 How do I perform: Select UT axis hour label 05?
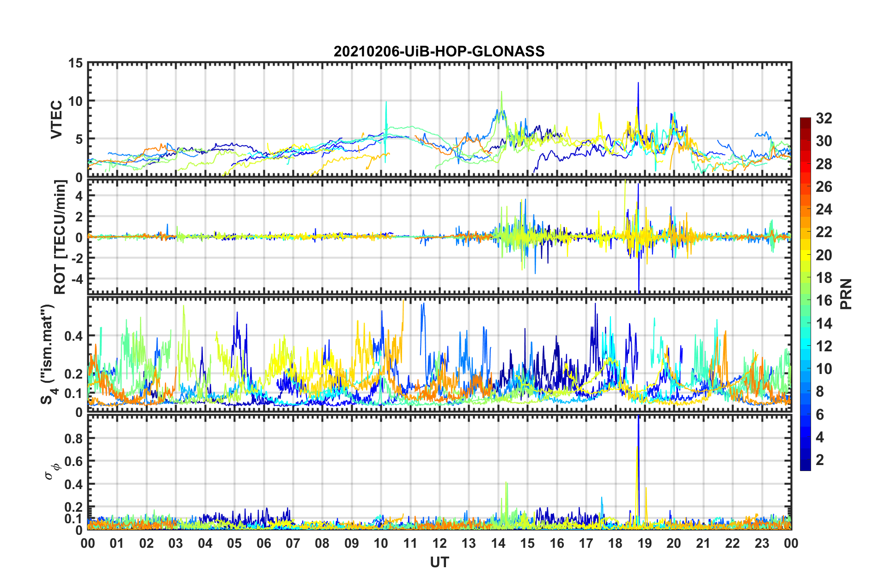(x=234, y=543)
